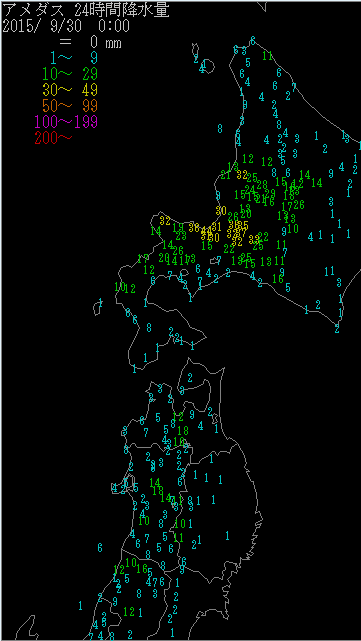Screen dimensions: 361x641
Task: Click the white '= 0 mm' legend line
Action: tap(90, 42)
